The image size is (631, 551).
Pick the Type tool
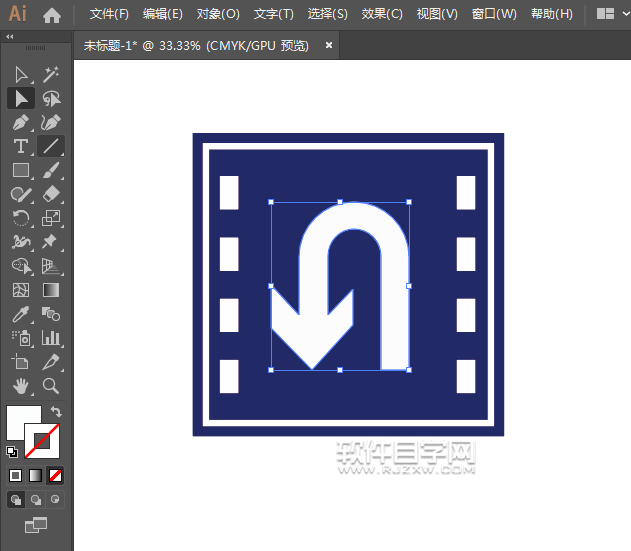[21, 146]
